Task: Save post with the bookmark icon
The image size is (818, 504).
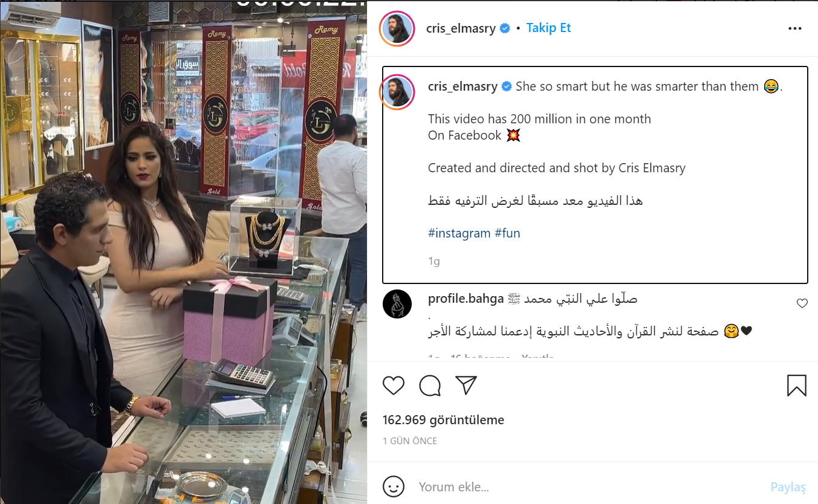Action: 797,386
